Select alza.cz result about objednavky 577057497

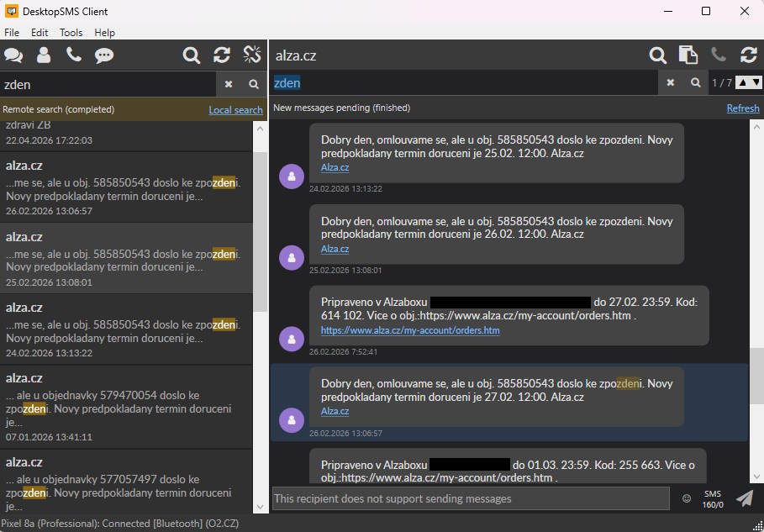tap(126, 481)
